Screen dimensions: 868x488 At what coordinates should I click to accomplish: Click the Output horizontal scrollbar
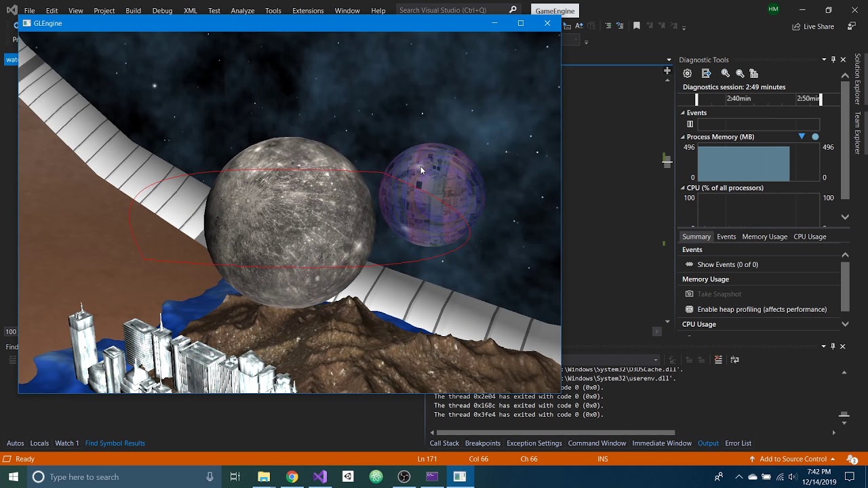point(556,432)
